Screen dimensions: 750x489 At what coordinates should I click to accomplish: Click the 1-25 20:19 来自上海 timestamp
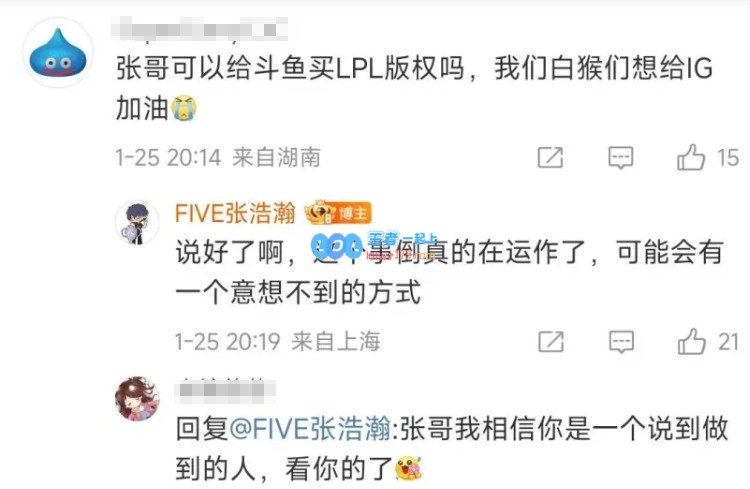coord(277,342)
